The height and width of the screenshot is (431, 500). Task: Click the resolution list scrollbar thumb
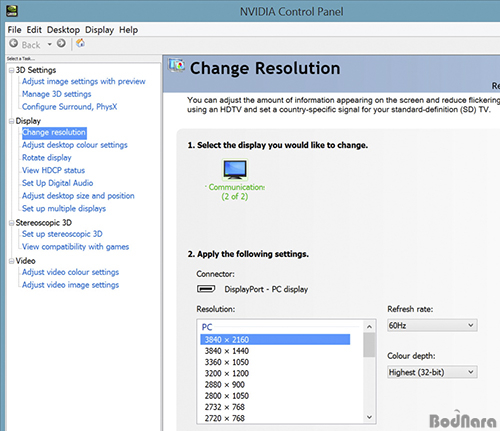(x=369, y=345)
